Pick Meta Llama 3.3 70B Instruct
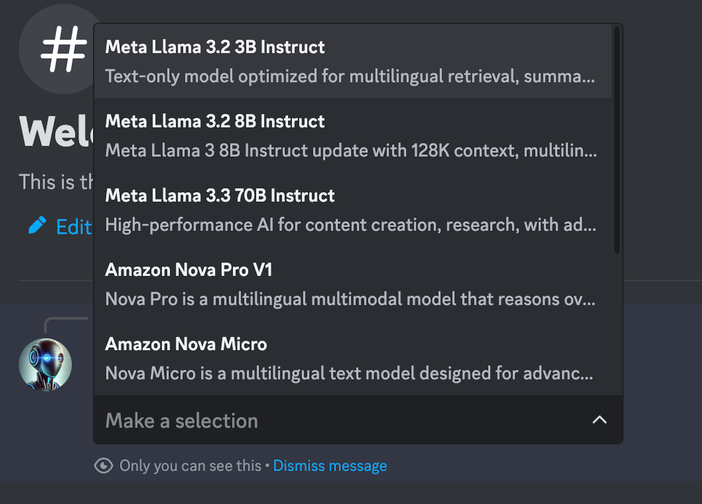This screenshot has height=504, width=702. [x=353, y=210]
